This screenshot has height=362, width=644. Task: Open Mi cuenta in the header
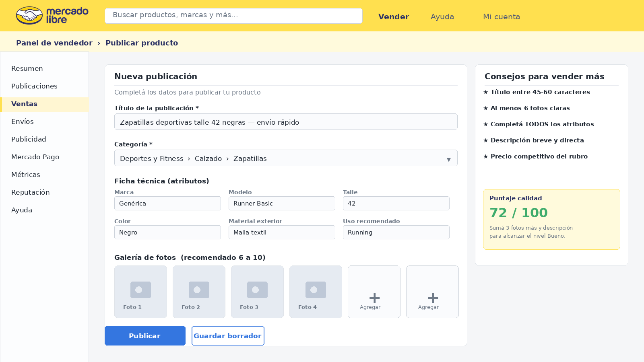[x=502, y=16]
